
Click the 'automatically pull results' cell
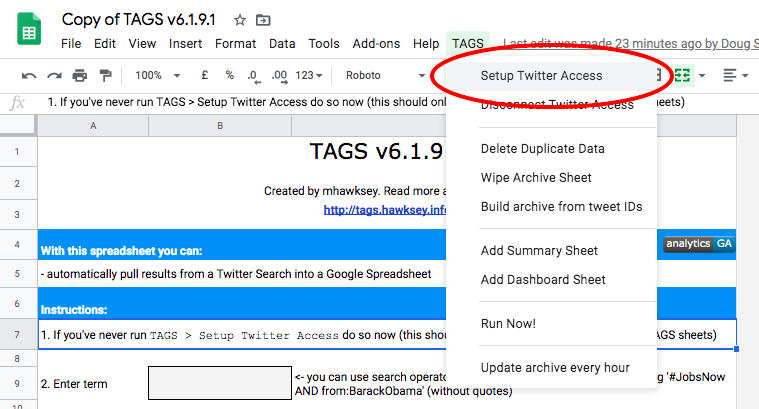coord(242,274)
